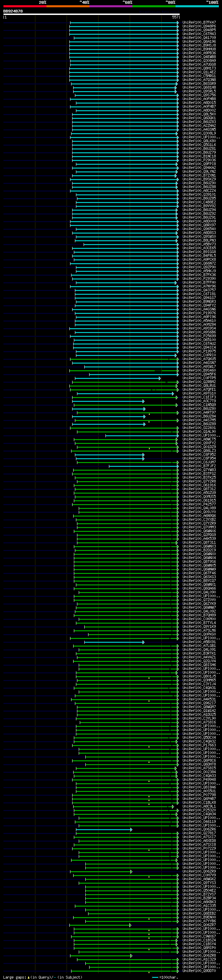
Task: Select hit label UniRef100_P42577
Action: click(x=199, y=504)
